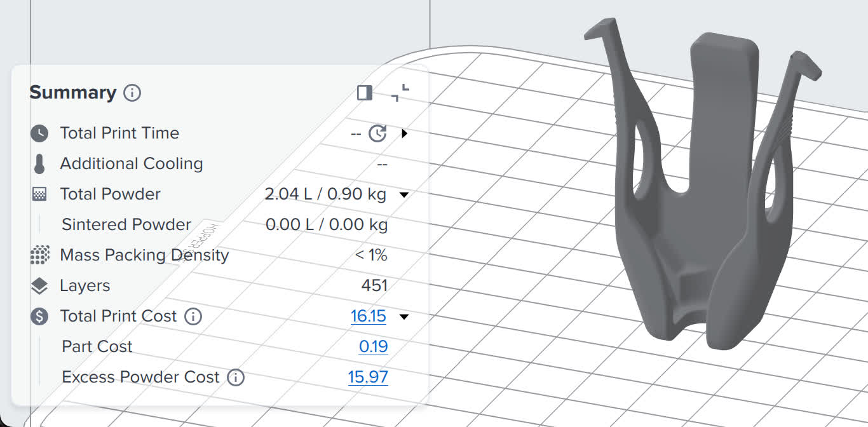The width and height of the screenshot is (868, 427).
Task: Click the 0.00 L / 0.00 kg value
Action: 327,224
